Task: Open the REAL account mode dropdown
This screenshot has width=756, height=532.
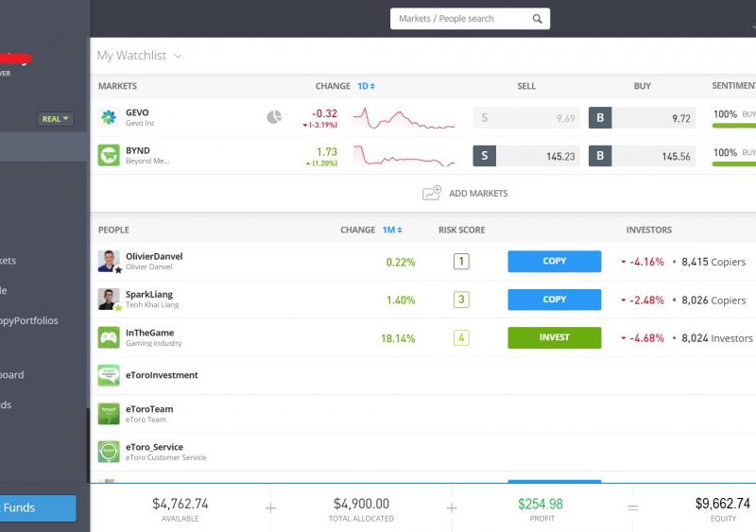Action: coord(56,119)
